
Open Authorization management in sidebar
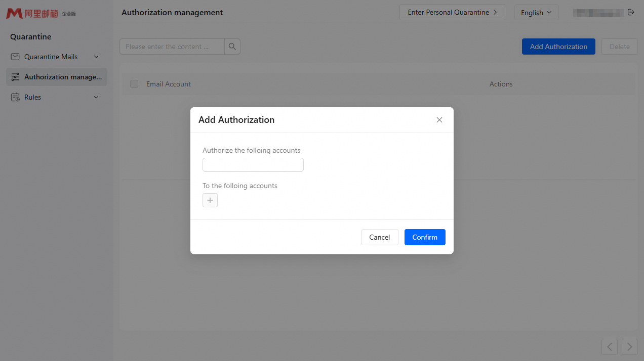pyautogui.click(x=57, y=77)
